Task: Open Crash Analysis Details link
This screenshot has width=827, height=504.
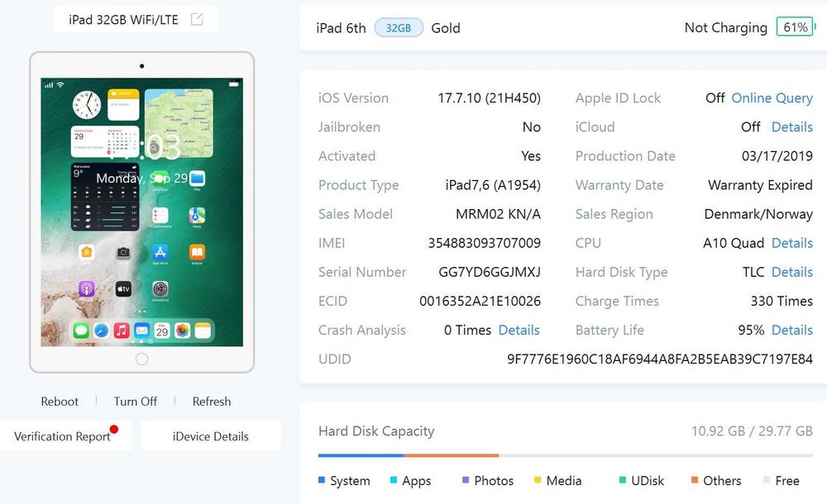Action: click(519, 330)
